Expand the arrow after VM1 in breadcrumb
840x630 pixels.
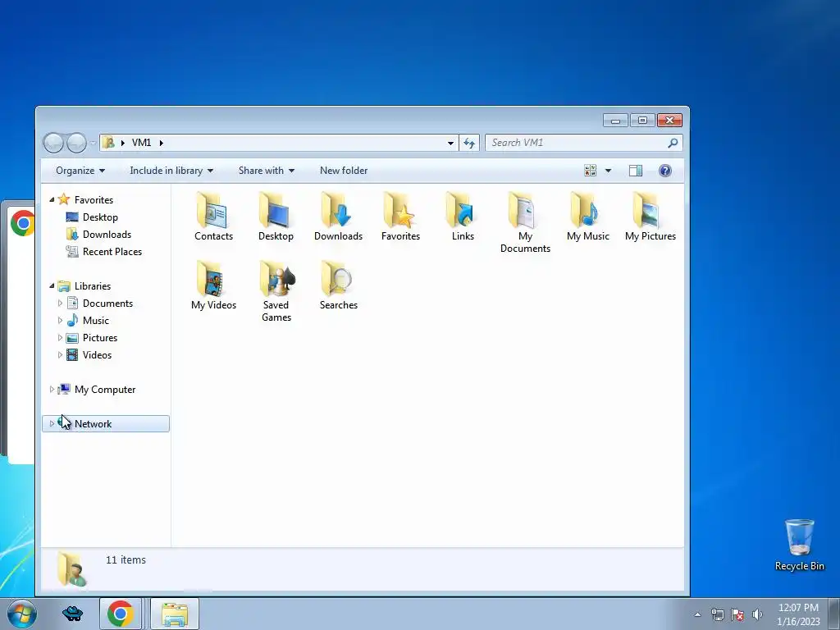pyautogui.click(x=162, y=143)
